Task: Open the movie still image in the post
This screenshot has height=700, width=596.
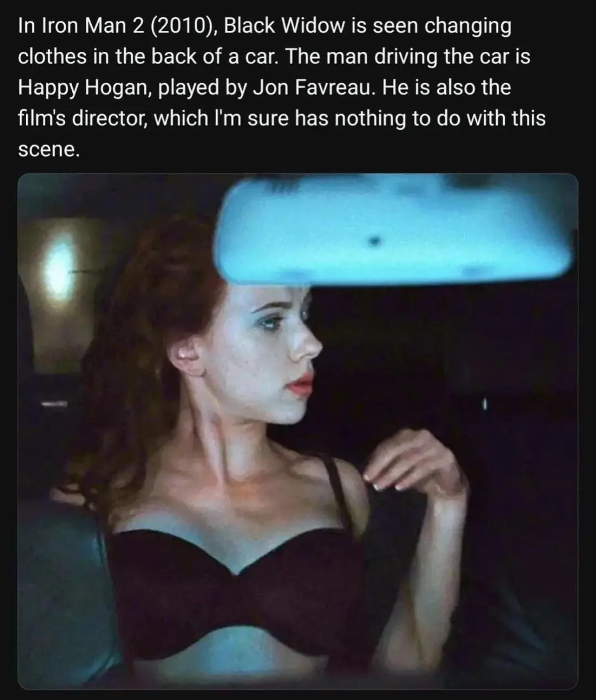Action: [298, 431]
